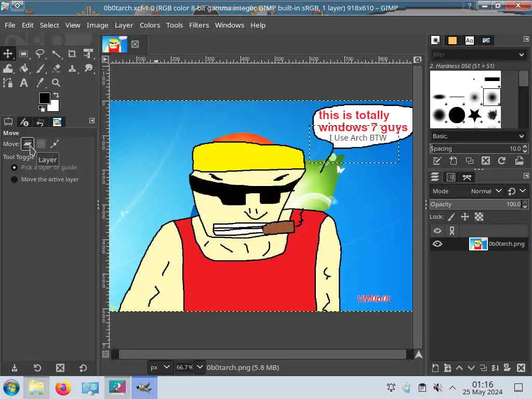The height and width of the screenshot is (399, 532).
Task: Open Firefox from the taskbar
Action: [x=63, y=388]
